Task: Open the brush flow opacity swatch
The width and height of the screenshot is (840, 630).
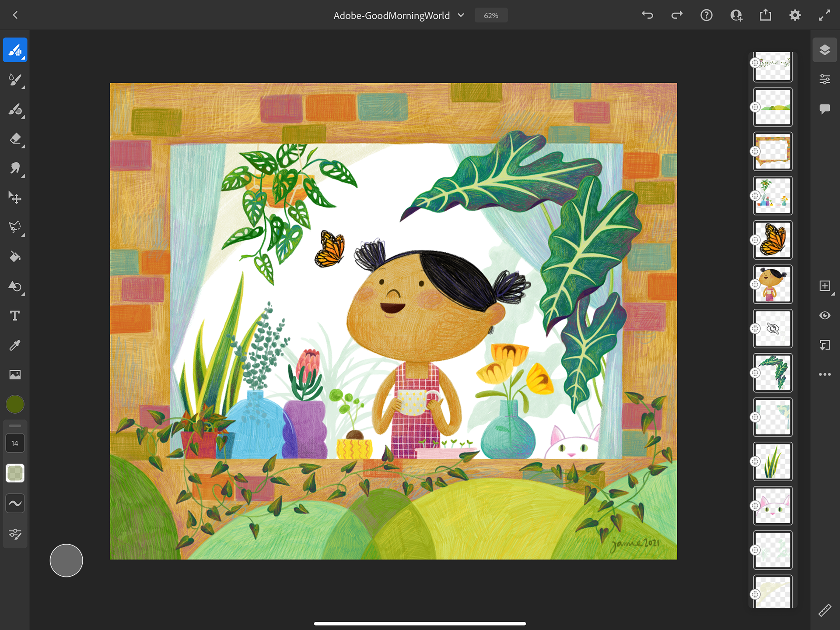Action: pyautogui.click(x=15, y=473)
